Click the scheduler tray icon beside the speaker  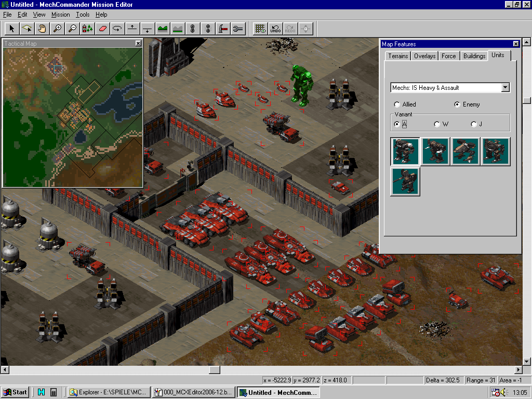(x=495, y=392)
